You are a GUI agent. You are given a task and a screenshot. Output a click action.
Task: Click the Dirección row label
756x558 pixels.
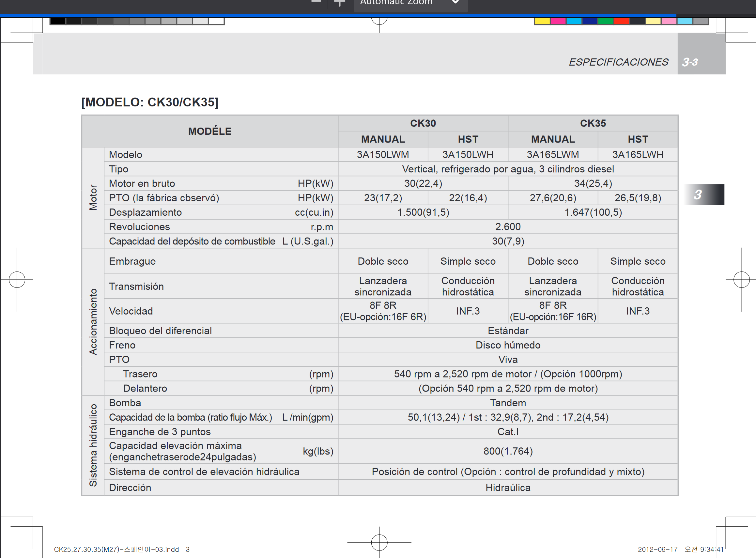[130, 488]
